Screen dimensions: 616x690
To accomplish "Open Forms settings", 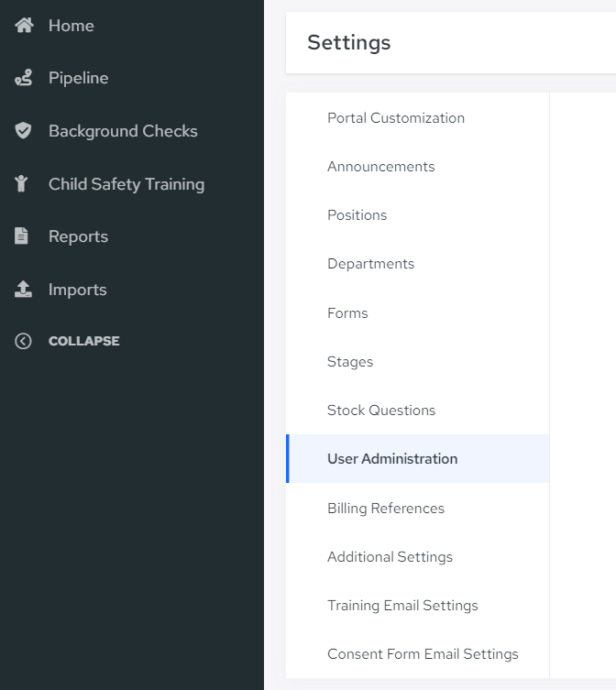I will (417, 312).
